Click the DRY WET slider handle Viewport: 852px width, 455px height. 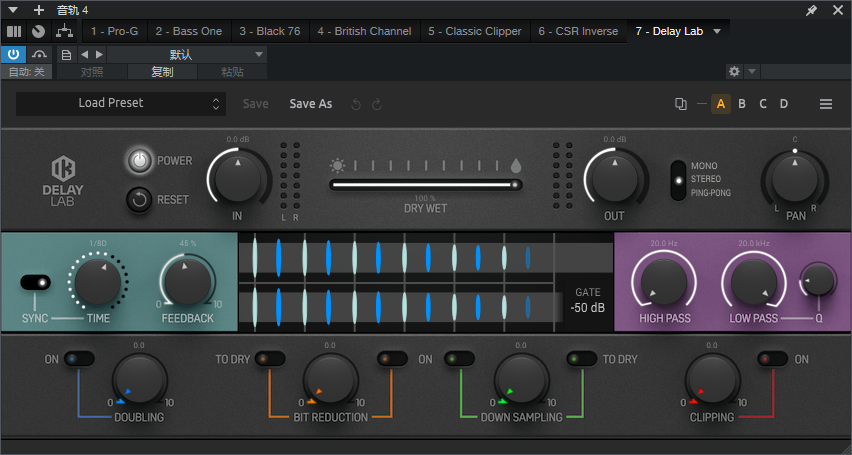click(514, 185)
